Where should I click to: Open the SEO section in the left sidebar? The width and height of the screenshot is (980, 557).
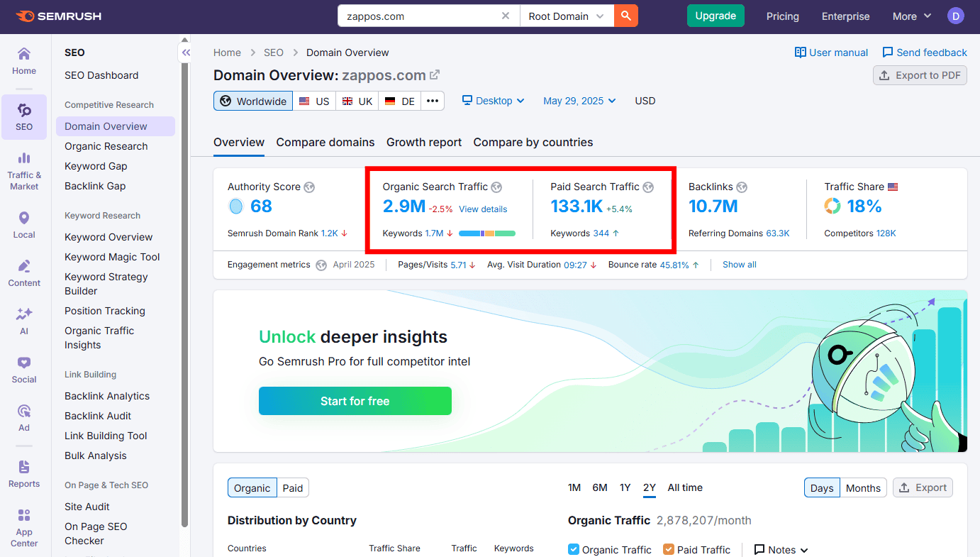point(24,117)
